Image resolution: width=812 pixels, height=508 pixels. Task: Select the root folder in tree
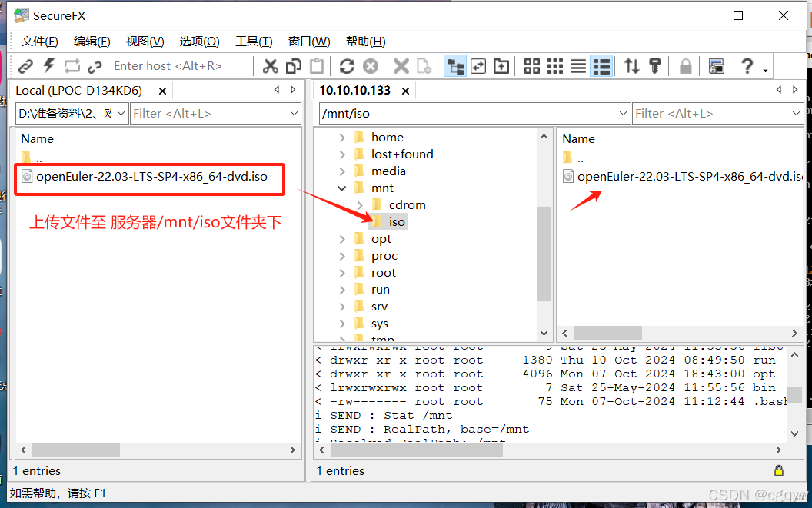pos(383,273)
